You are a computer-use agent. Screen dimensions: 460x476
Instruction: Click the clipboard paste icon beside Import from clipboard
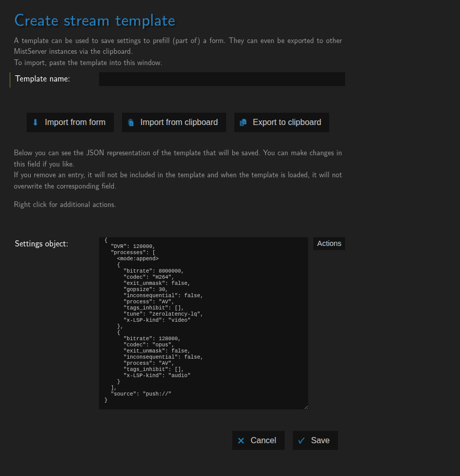(131, 122)
